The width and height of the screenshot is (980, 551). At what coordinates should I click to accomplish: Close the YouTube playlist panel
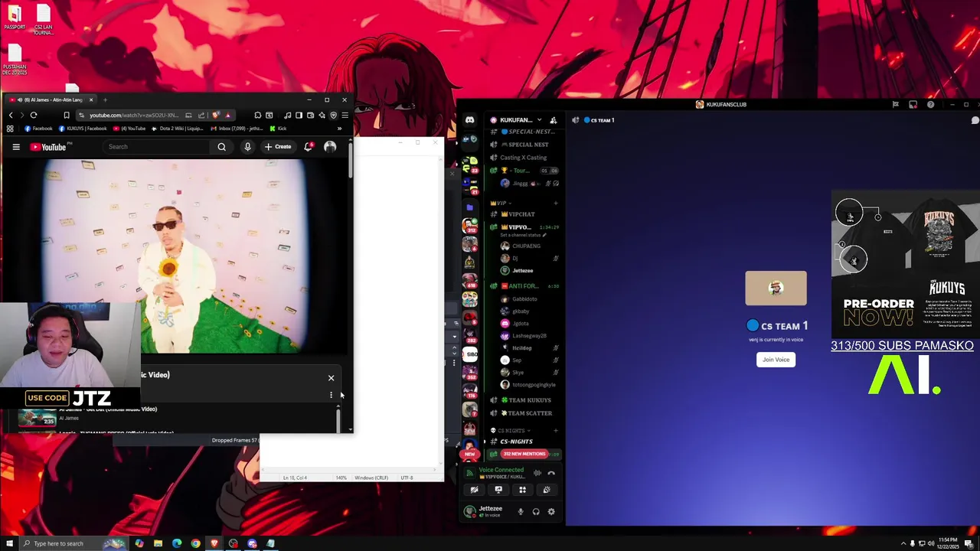[x=331, y=378]
